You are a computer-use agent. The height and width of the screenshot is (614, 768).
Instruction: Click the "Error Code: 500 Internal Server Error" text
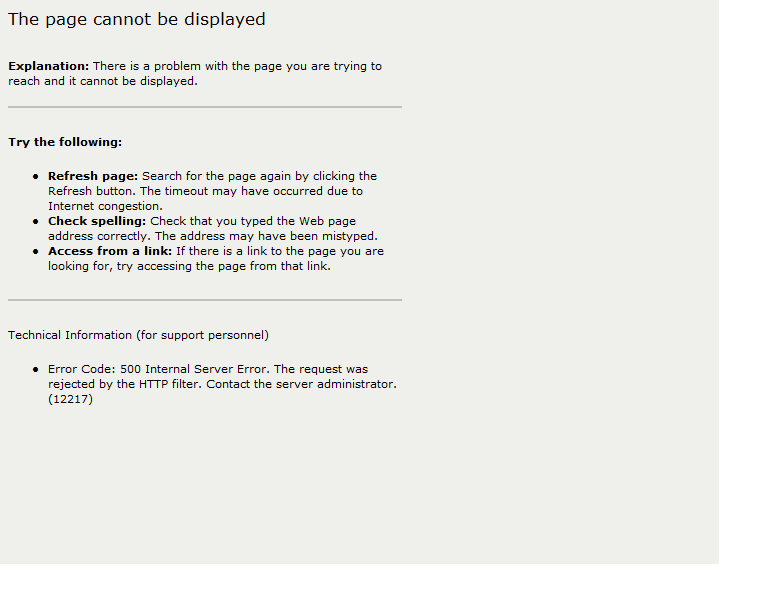[159, 369]
